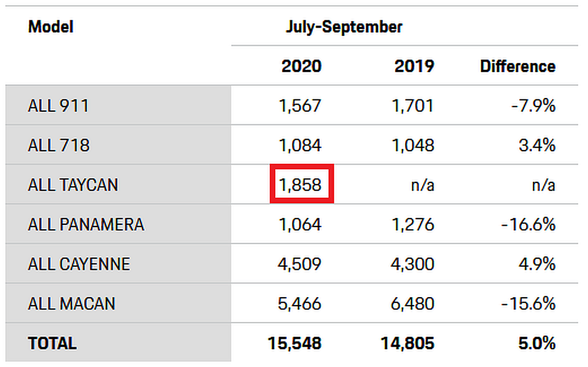
Task: Click the July-September header
Action: (x=344, y=27)
